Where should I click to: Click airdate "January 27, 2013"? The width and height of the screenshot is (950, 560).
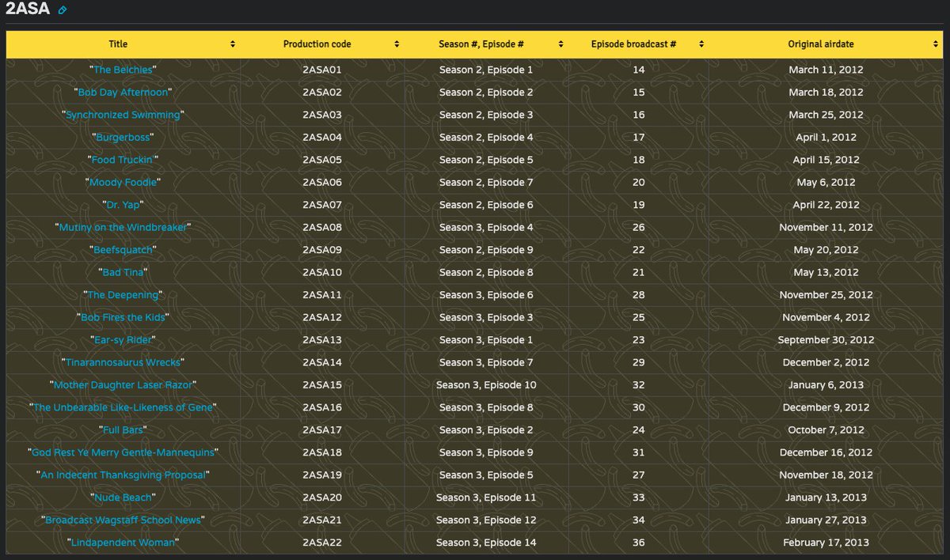(x=826, y=520)
